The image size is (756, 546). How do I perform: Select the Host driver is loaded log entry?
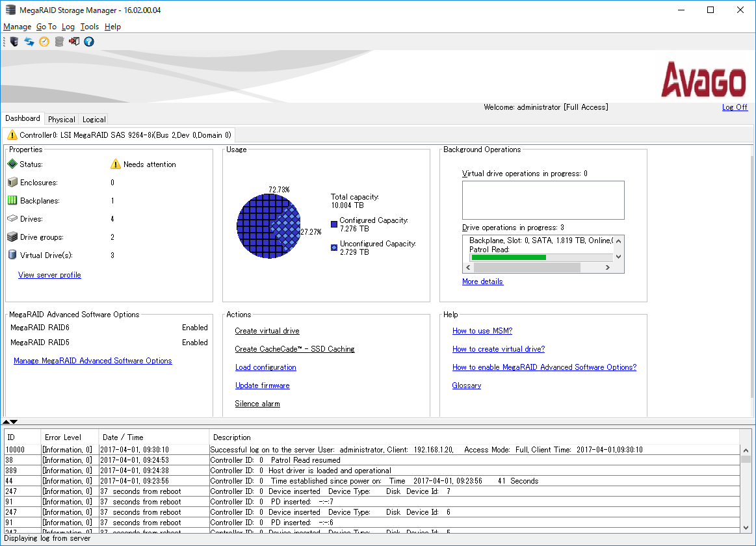click(372, 471)
